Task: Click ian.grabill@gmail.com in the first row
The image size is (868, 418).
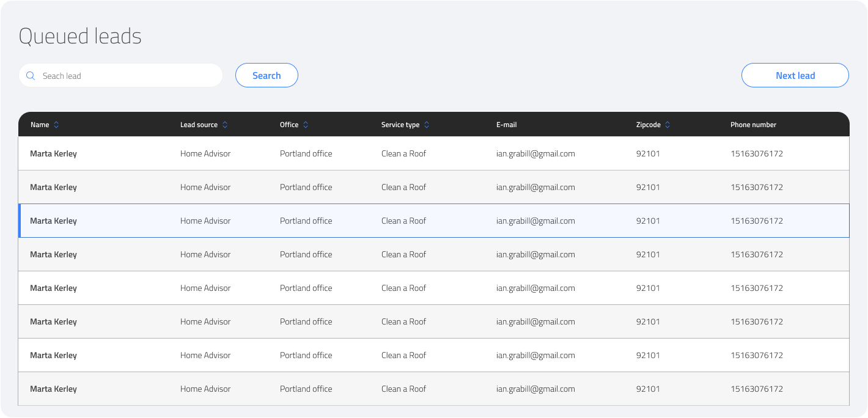Action: click(x=535, y=153)
